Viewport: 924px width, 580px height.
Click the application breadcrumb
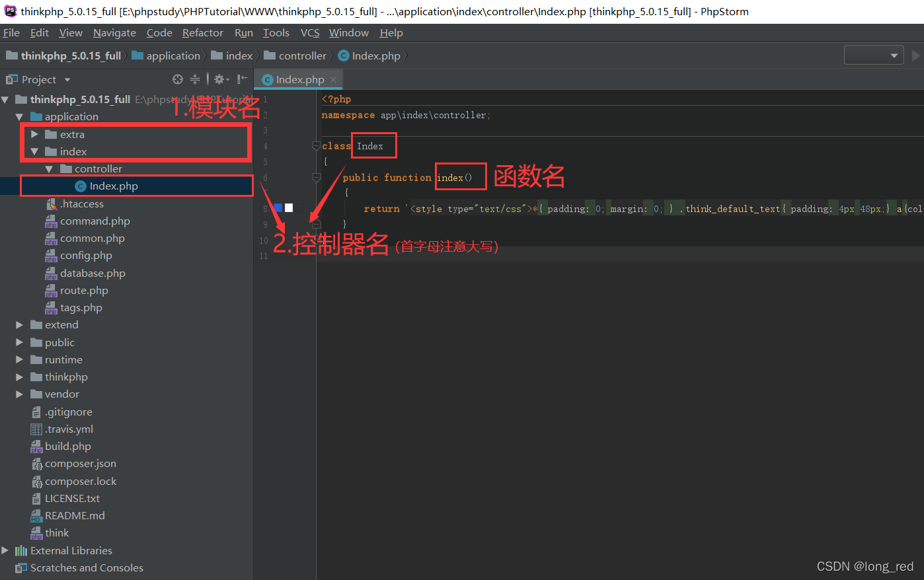coord(166,56)
